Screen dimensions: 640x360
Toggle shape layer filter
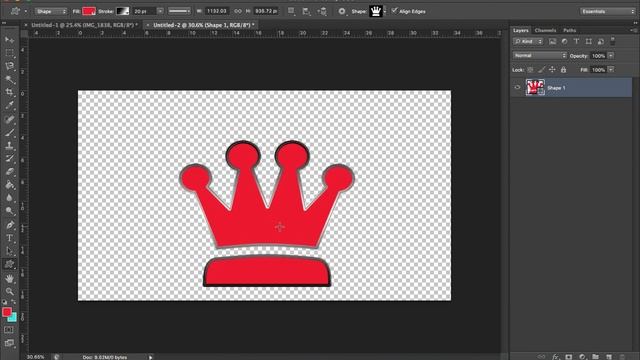point(589,41)
